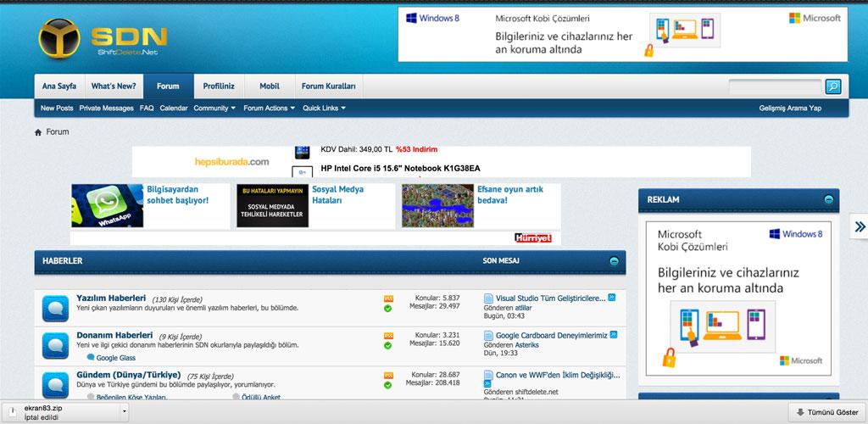
Task: Collapse the HABERLER category
Action: click(x=614, y=261)
